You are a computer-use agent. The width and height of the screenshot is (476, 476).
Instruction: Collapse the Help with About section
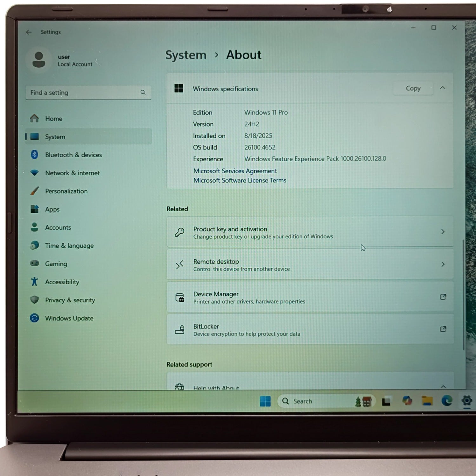(443, 387)
